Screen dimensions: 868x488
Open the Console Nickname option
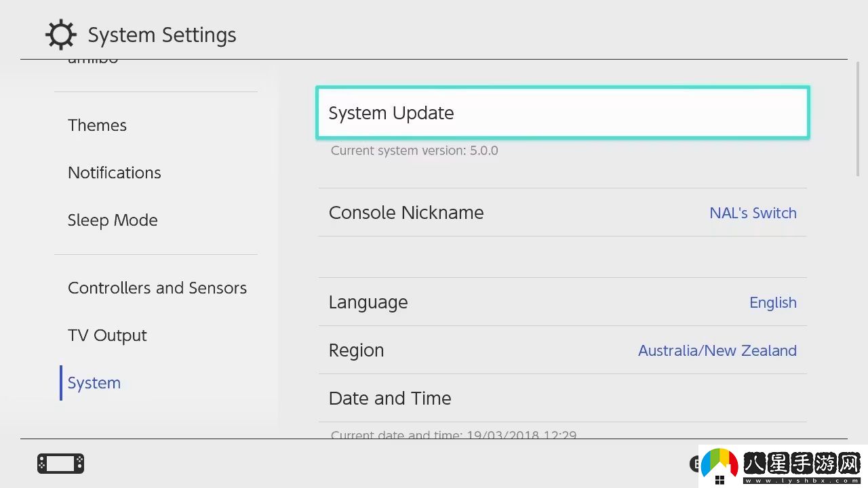563,212
